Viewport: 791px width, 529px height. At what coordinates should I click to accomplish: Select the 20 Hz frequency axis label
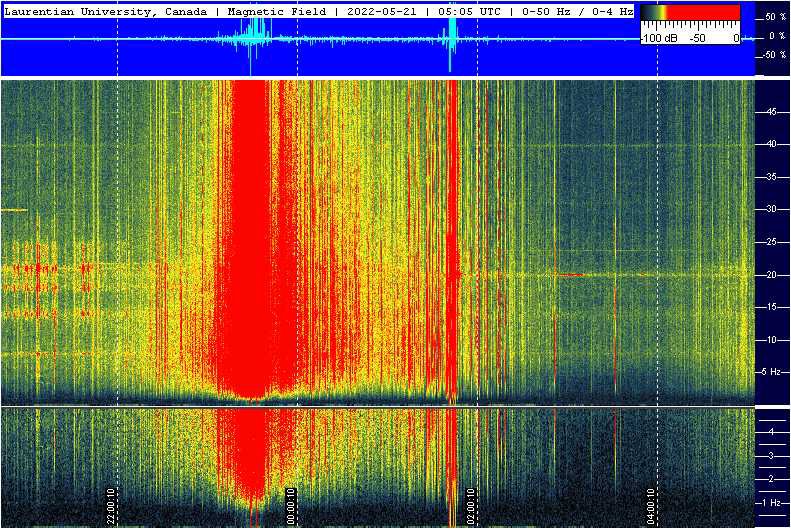tap(771, 275)
